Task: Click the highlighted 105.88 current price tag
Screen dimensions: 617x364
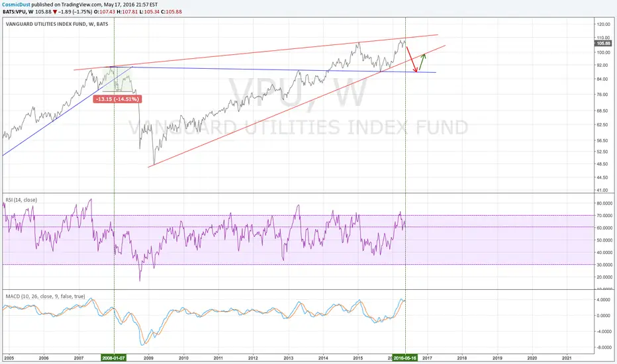Action: pyautogui.click(x=604, y=43)
